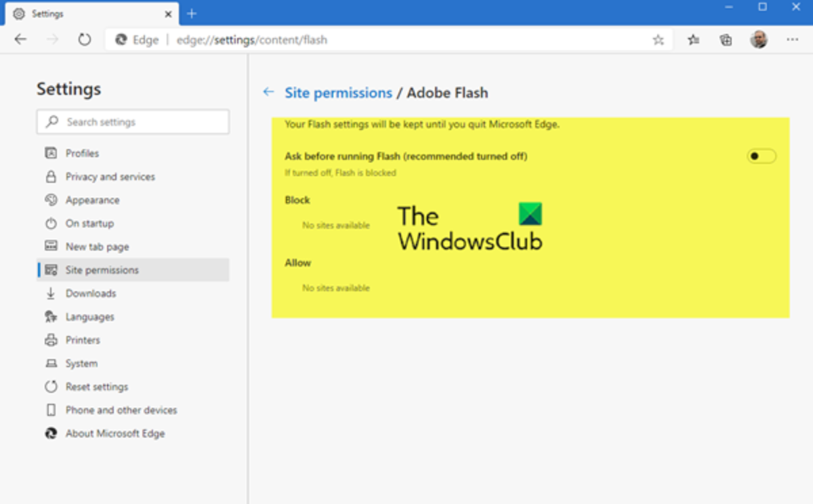The image size is (813, 504).
Task: Add this page to favorites star
Action: [658, 40]
